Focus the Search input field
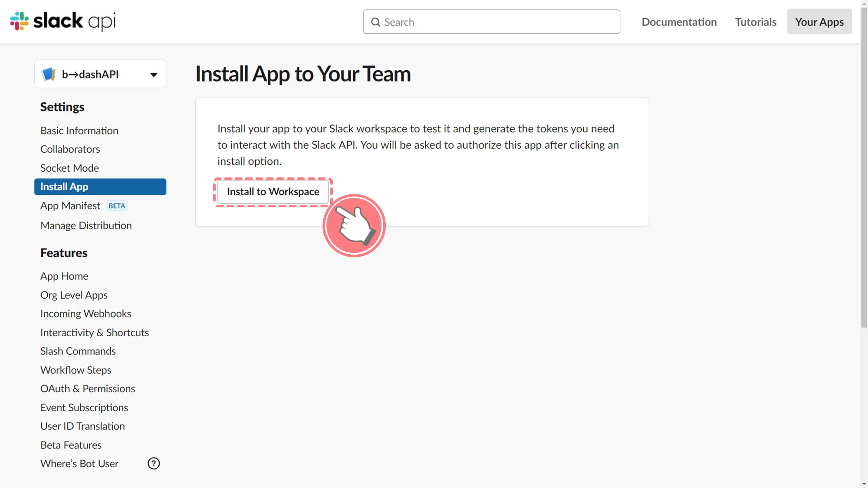Screen dimensions: 868x488 tap(492, 22)
